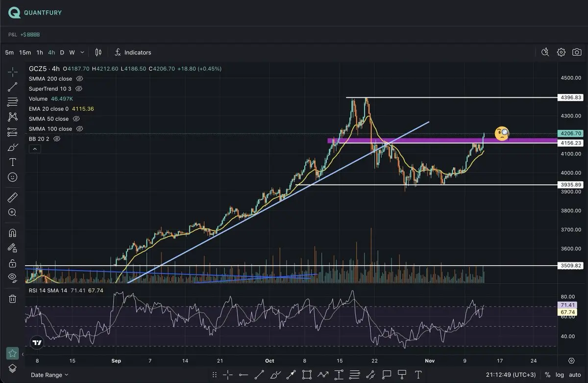Select the 3935.89 horizontal line label

pyautogui.click(x=570, y=185)
